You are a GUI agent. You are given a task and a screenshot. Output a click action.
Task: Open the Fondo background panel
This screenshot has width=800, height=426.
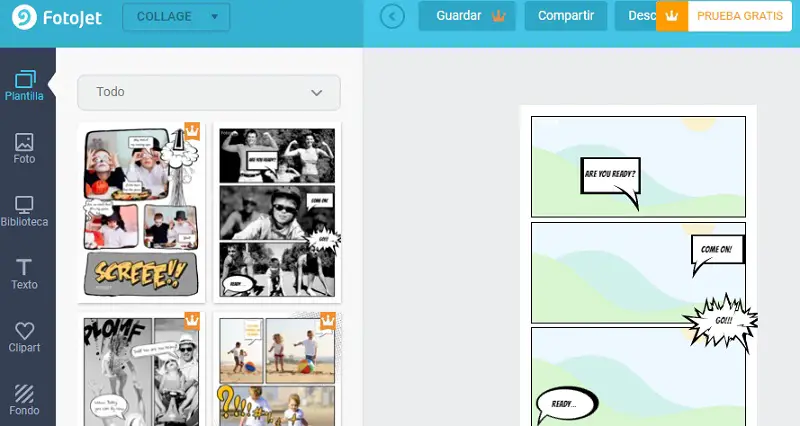click(x=24, y=399)
